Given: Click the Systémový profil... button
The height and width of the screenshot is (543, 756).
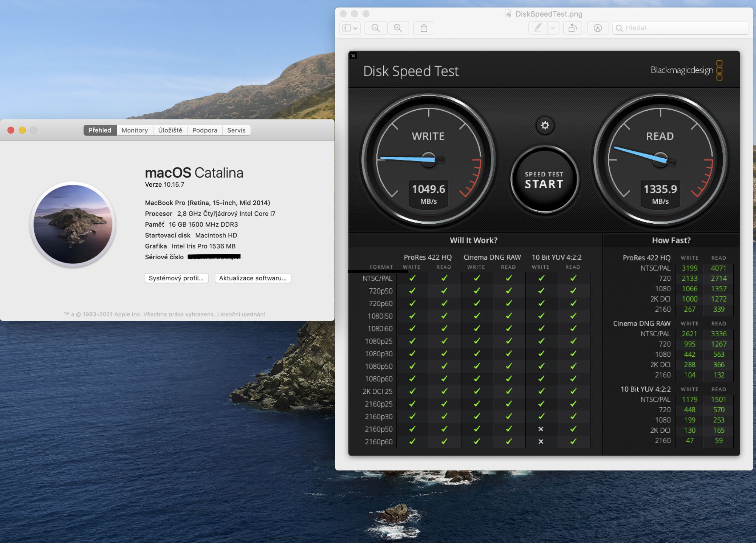Looking at the screenshot, I should pyautogui.click(x=177, y=278).
